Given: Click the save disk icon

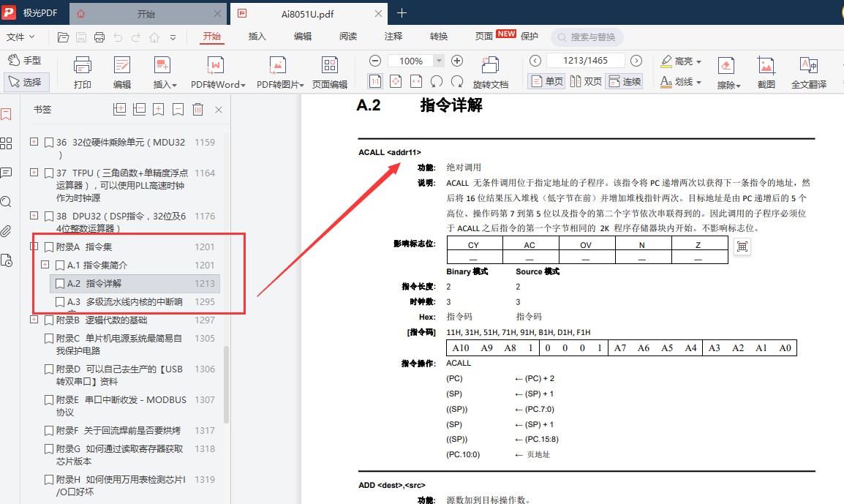Looking at the screenshot, I should point(80,37).
